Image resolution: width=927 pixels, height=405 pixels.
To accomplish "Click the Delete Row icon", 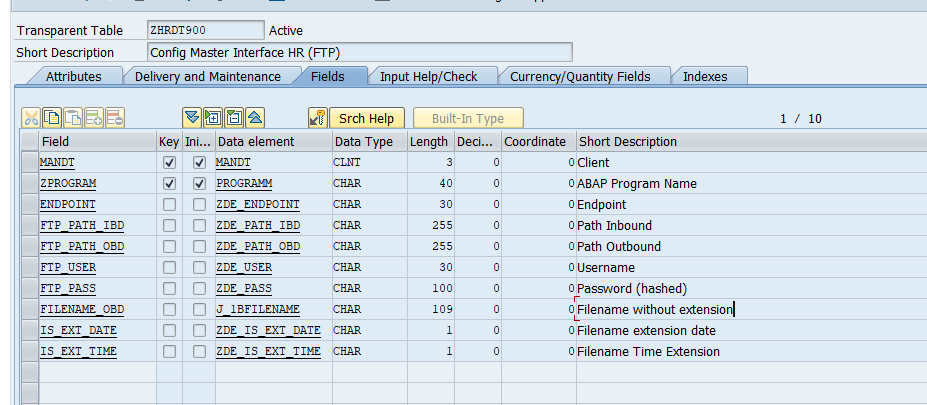I will 115,118.
